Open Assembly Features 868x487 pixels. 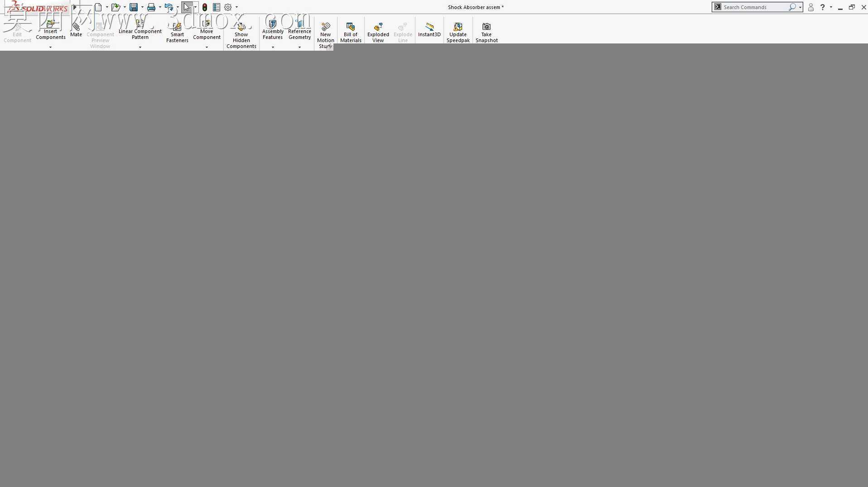click(273, 30)
